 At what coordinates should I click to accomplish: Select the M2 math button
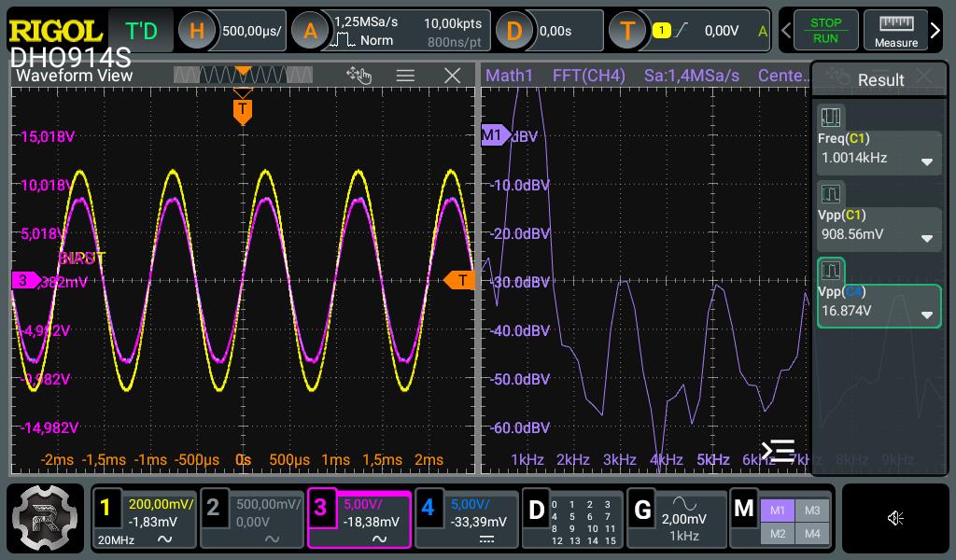pyautogui.click(x=778, y=534)
